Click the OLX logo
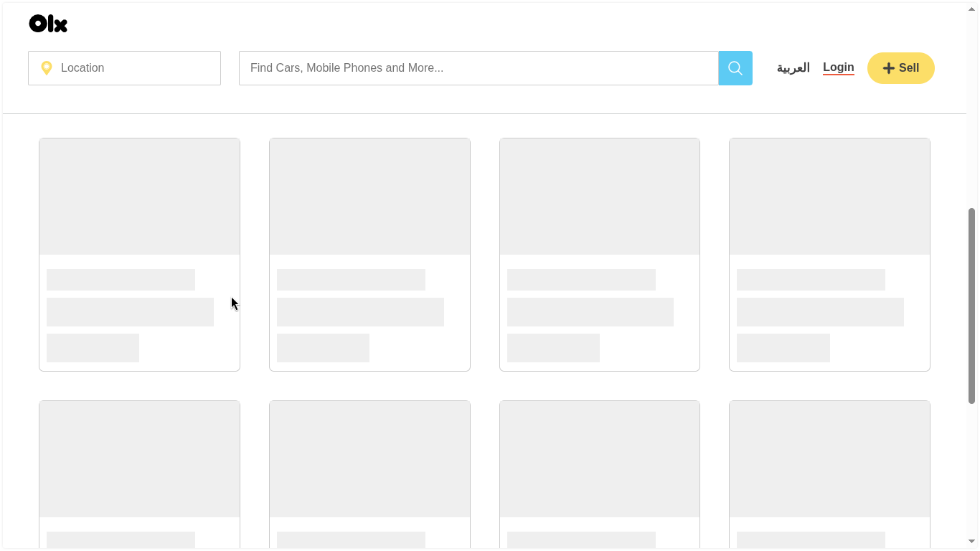The height and width of the screenshot is (551, 980). (x=48, y=24)
